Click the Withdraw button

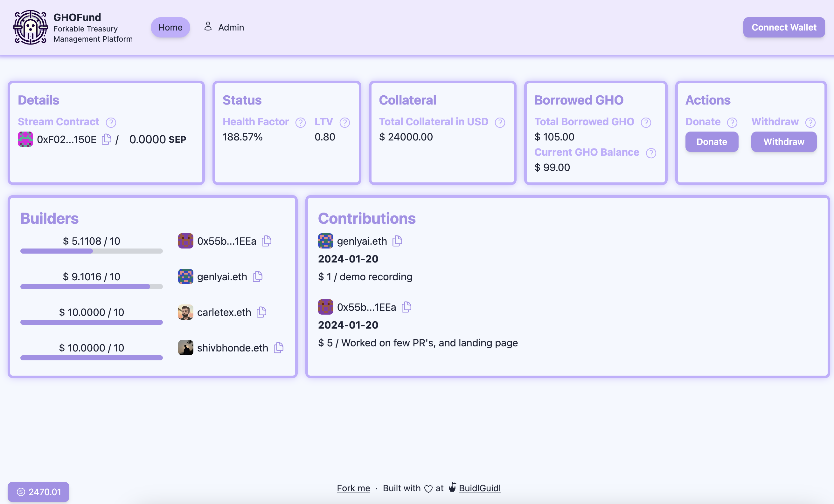(784, 142)
